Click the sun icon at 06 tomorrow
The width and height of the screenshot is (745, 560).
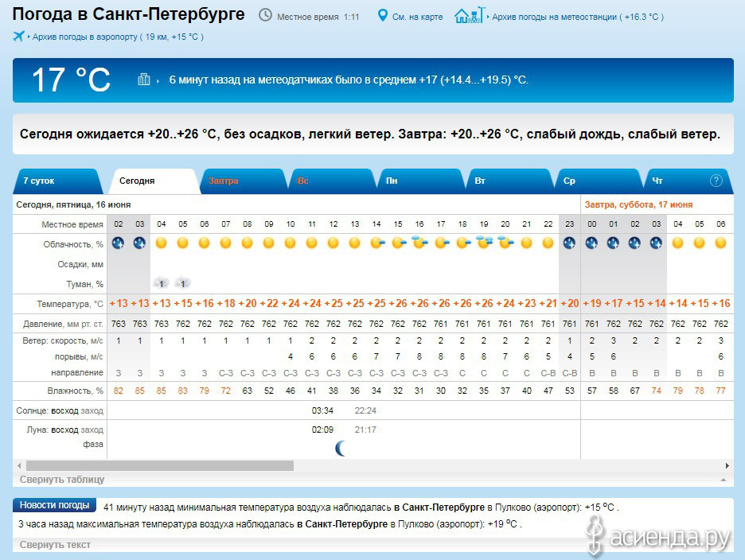click(x=721, y=243)
